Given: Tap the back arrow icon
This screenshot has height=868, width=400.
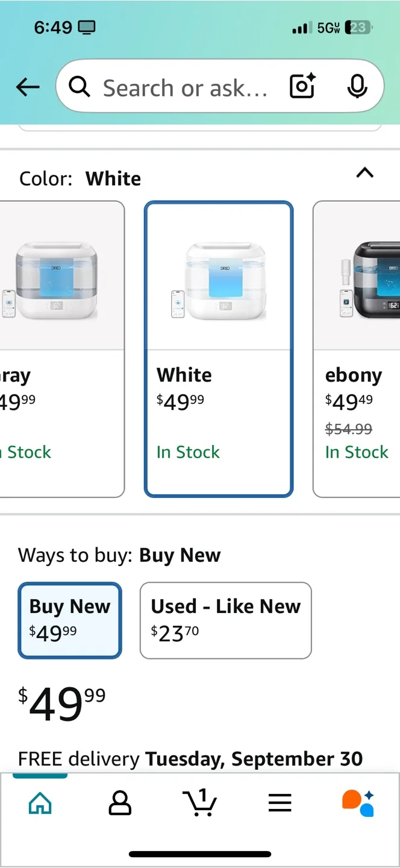Looking at the screenshot, I should [x=28, y=87].
